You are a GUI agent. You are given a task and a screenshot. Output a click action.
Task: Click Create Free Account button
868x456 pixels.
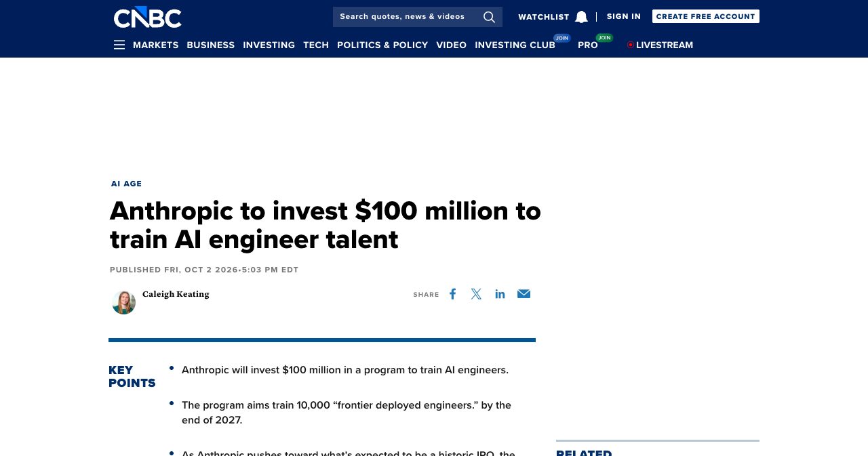(706, 16)
